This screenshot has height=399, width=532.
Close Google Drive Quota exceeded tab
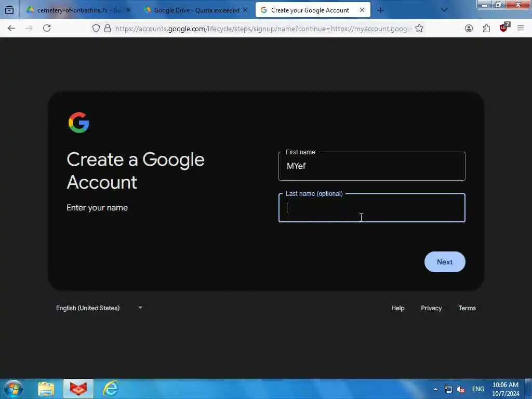click(245, 10)
